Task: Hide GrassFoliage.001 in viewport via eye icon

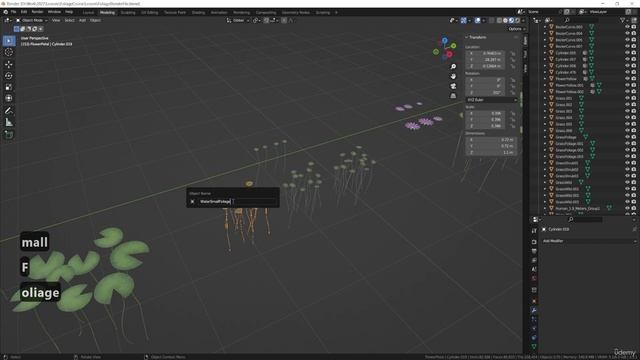Action: [627, 144]
